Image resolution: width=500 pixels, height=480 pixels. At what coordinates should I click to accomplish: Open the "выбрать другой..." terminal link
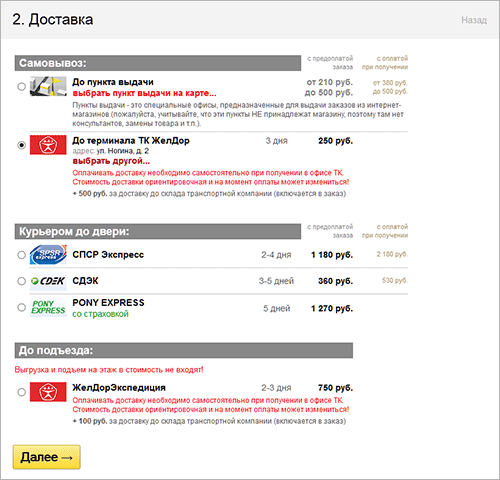click(111, 161)
